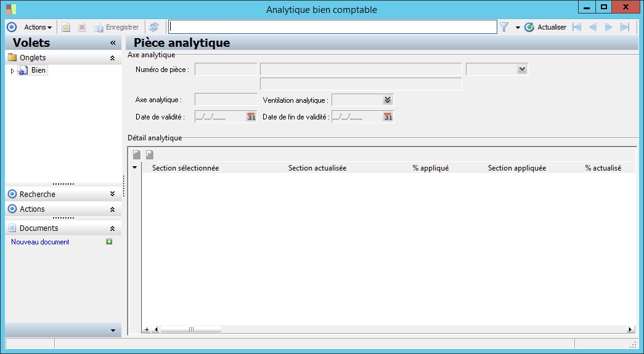Viewport: 644px width, 354px height.
Task: Maximize the Analytique bien comptable window
Action: 603,7
